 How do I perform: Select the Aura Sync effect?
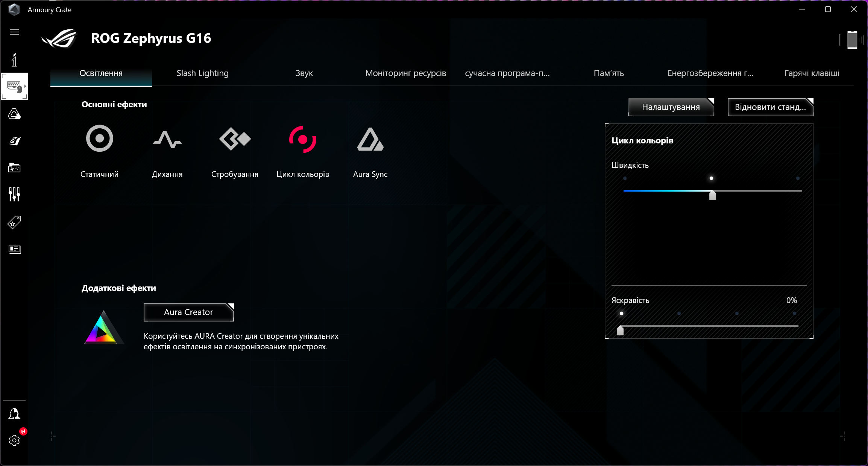[x=370, y=151]
